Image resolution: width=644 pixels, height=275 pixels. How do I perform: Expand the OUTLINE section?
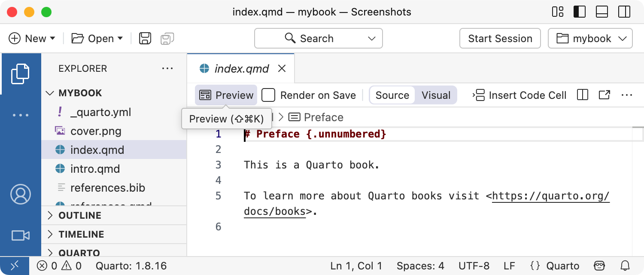(80, 215)
